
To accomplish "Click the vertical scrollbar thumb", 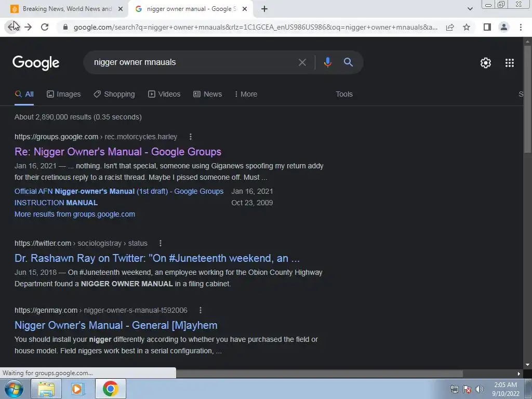I will click(x=527, y=98).
